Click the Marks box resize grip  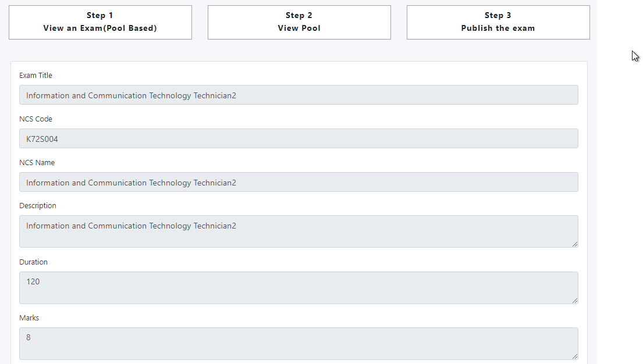(x=575, y=356)
